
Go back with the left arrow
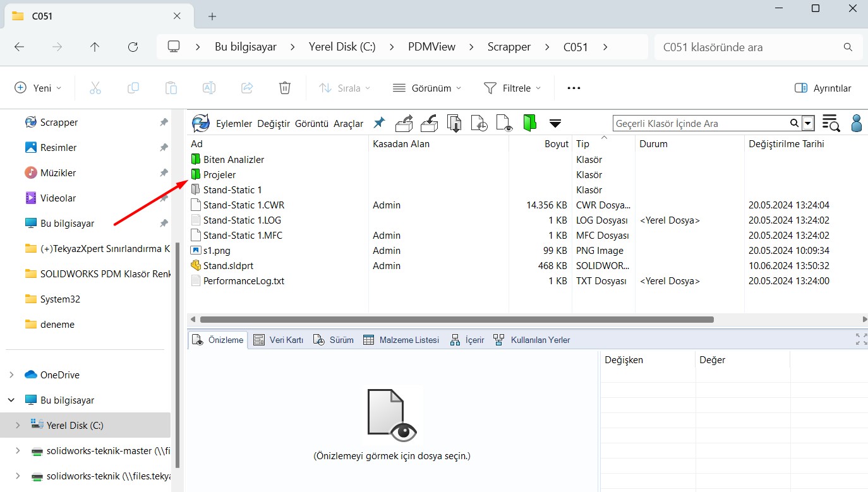[x=19, y=47]
